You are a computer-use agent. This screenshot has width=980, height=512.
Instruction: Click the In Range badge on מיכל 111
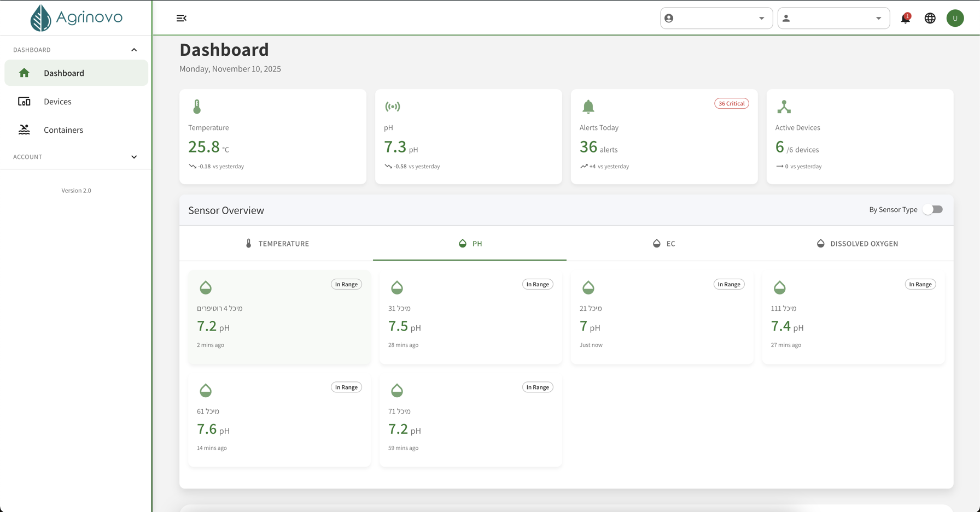click(x=920, y=284)
